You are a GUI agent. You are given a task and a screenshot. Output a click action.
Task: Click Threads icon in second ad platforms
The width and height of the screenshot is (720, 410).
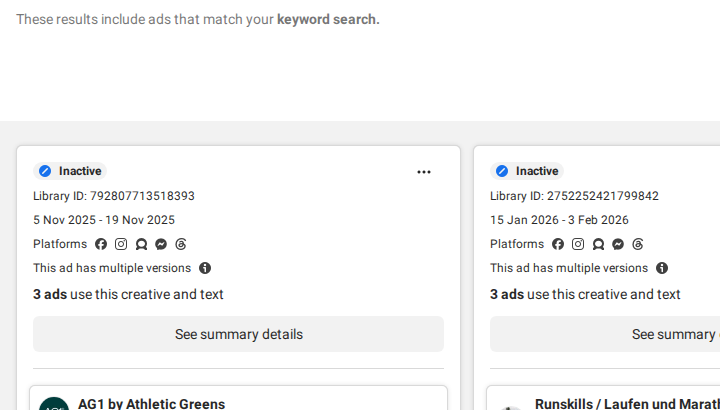[x=638, y=244]
